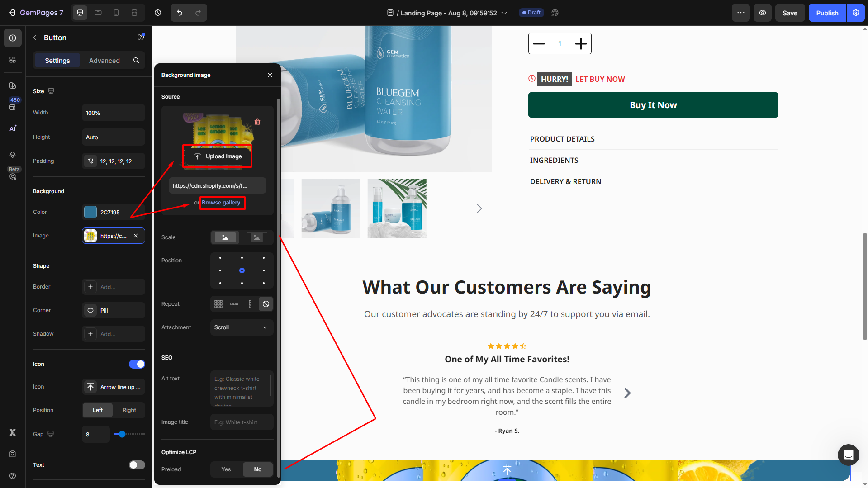Set Preload to Yes
This screenshot has width=868, height=488.
pyautogui.click(x=226, y=469)
